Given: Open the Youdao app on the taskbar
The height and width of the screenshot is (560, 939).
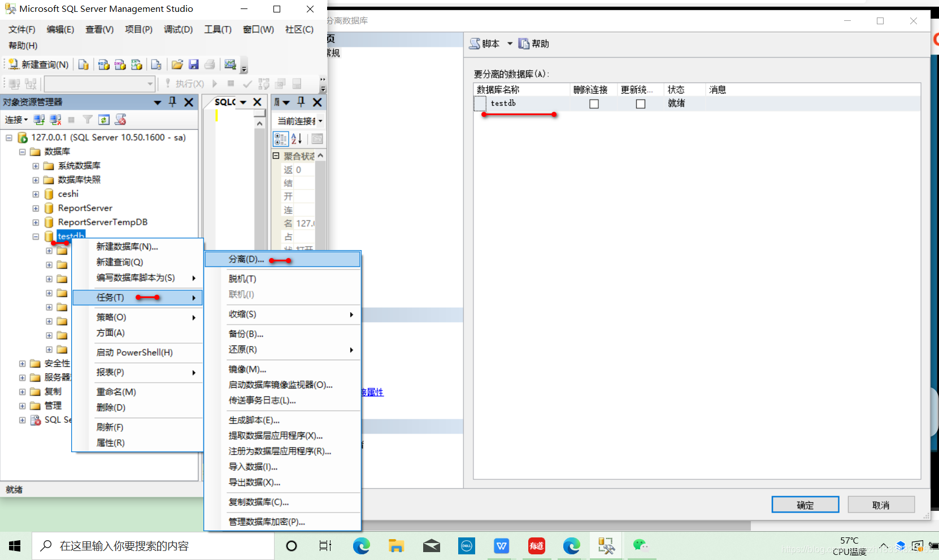Looking at the screenshot, I should pyautogui.click(x=536, y=546).
